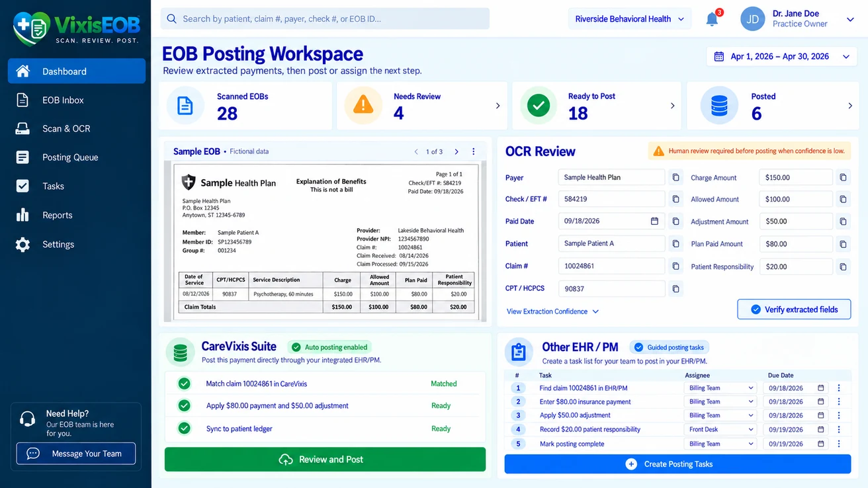Open Sample EOB more options menu
The height and width of the screenshot is (488, 868).
click(474, 151)
